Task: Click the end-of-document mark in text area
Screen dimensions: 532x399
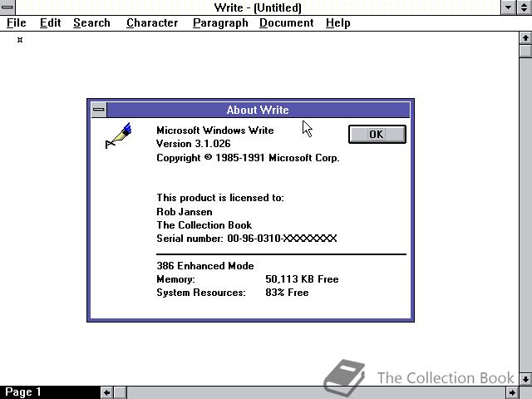Action: (x=20, y=40)
